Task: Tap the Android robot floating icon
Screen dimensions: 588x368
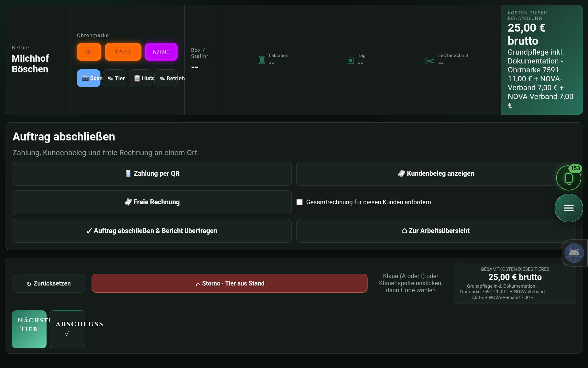Action: pyautogui.click(x=574, y=253)
